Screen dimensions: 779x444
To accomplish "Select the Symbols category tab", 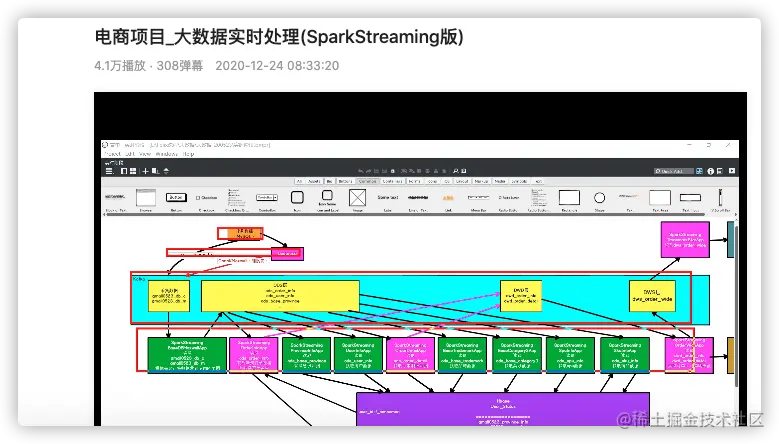I will click(x=519, y=181).
